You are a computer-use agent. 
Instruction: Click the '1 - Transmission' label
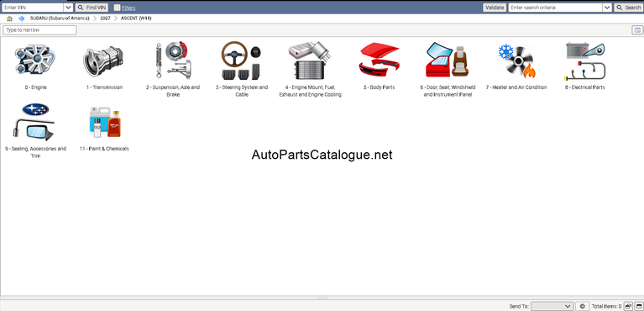[104, 87]
